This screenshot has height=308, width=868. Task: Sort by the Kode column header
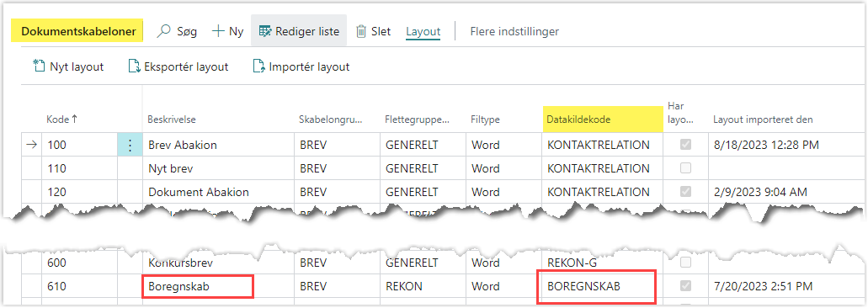[61, 119]
